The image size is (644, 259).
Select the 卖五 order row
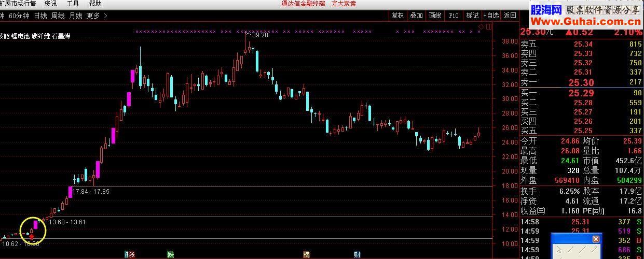582,45
